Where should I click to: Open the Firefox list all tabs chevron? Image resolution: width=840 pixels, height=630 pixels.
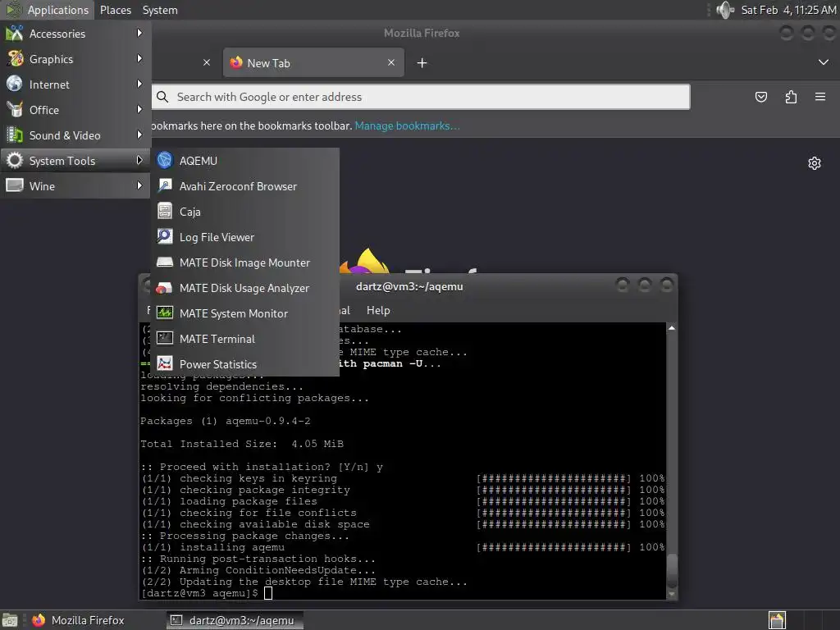[x=824, y=62]
